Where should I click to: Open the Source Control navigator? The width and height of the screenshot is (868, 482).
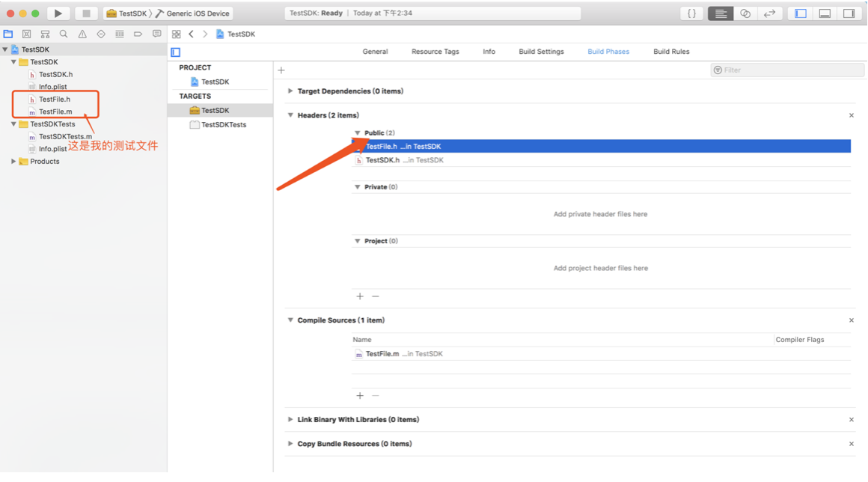[x=27, y=34]
